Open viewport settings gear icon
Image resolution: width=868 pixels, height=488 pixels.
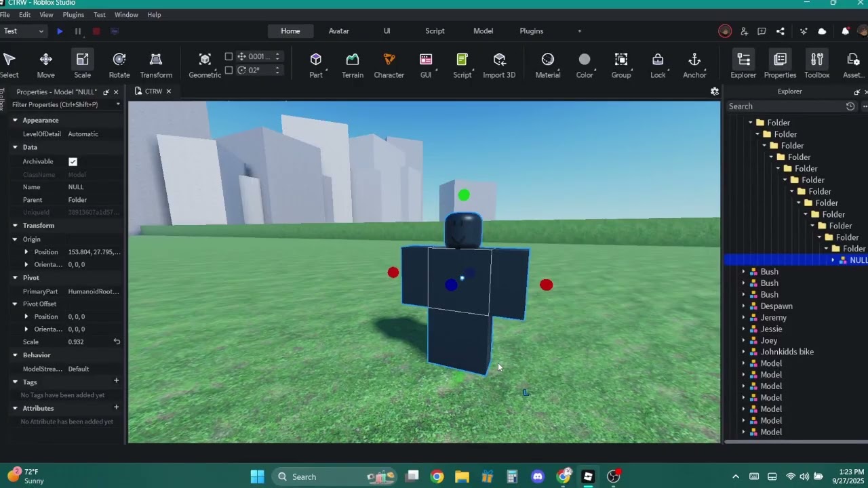pyautogui.click(x=714, y=91)
